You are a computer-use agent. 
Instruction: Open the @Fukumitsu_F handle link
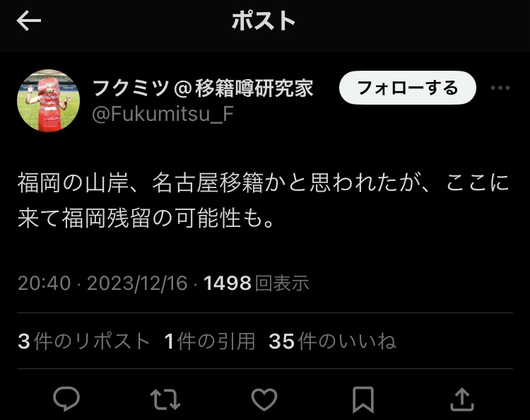coord(163,114)
